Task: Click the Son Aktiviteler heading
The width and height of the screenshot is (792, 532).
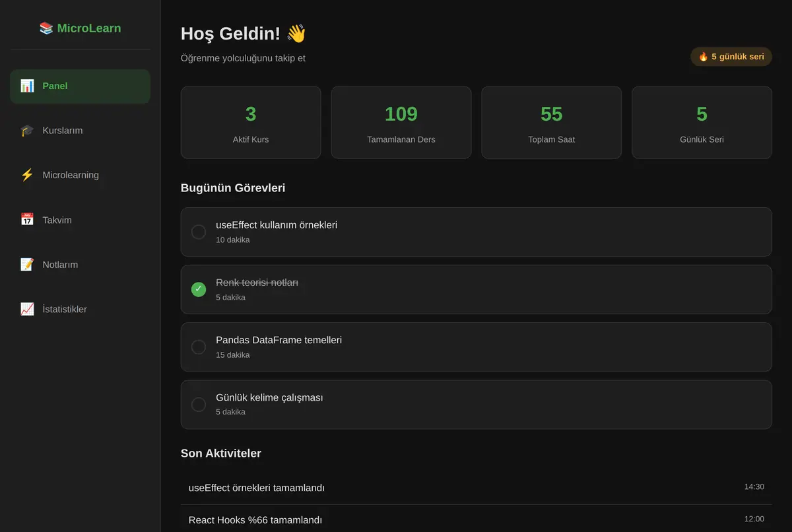Action: coord(221,453)
